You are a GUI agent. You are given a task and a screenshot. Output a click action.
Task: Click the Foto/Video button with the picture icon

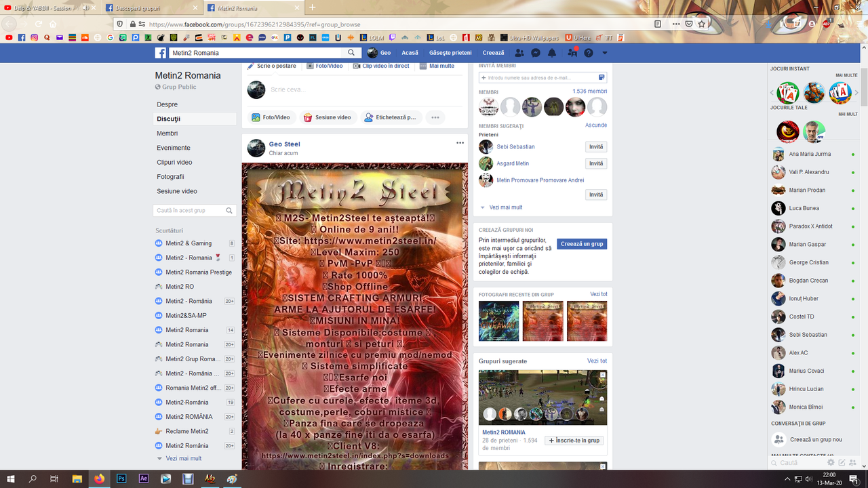point(271,117)
